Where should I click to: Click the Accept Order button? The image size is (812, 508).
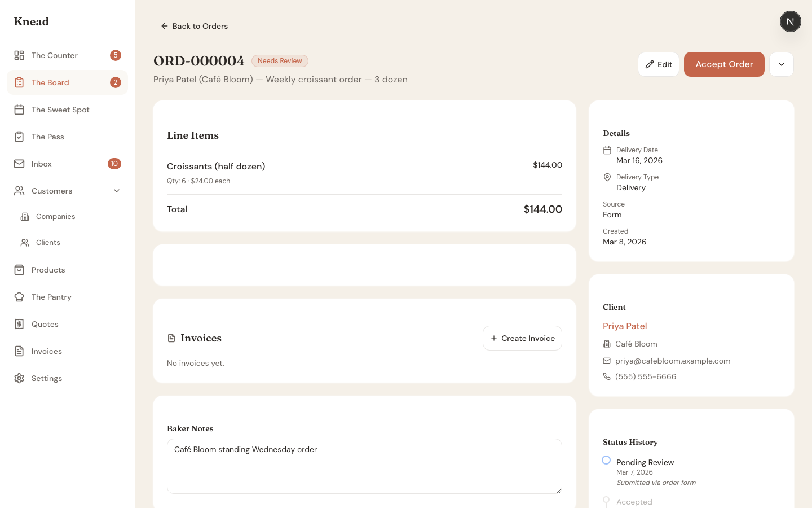point(724,64)
